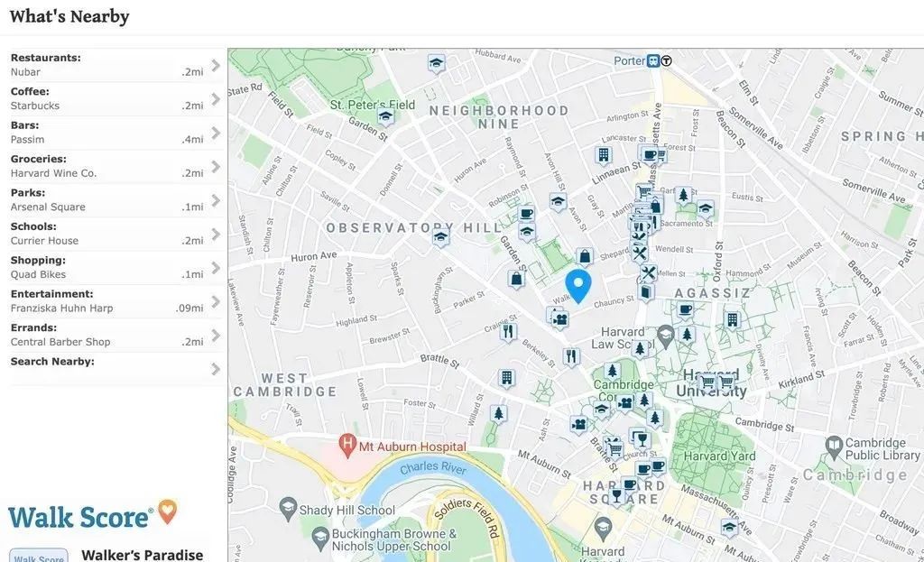Screen dimensions: 924x562
Task: Click the shopping bag marker near Shepard St
Action: [x=584, y=257]
